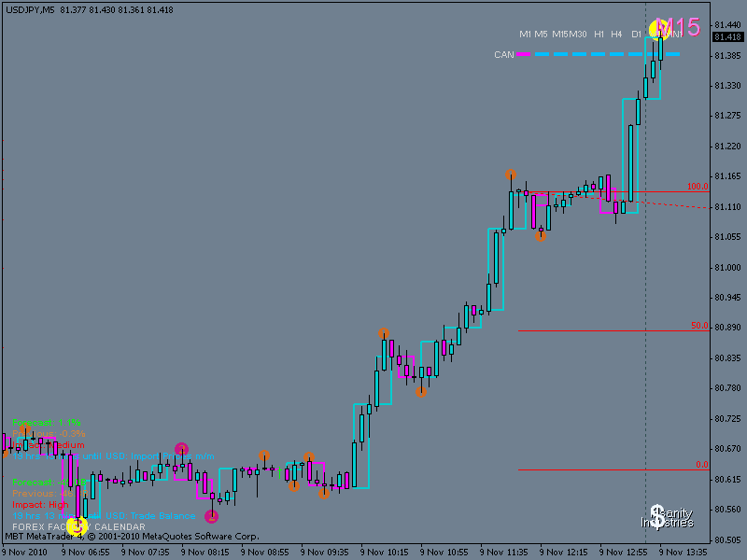Image resolution: width=747 pixels, height=560 pixels.
Task: Click the green Forecast: 1.1% text
Action: 46,423
